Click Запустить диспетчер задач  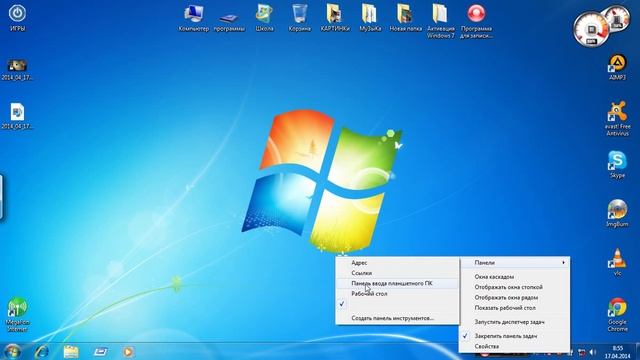click(514, 322)
